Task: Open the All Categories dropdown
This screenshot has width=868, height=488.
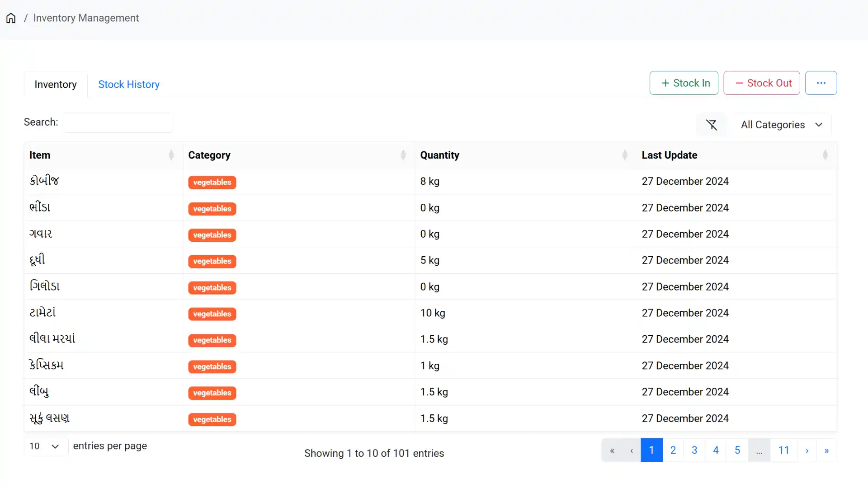Action: tap(782, 125)
